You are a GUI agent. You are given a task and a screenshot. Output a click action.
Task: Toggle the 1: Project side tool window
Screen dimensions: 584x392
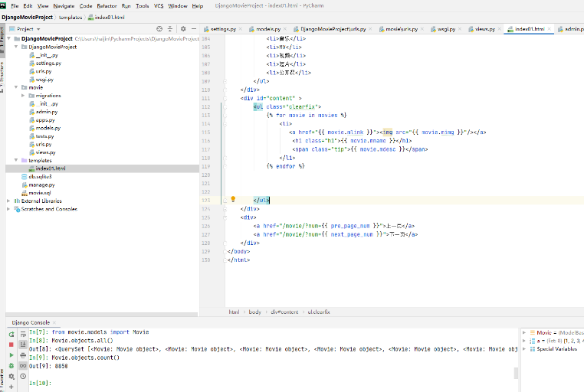[2, 41]
